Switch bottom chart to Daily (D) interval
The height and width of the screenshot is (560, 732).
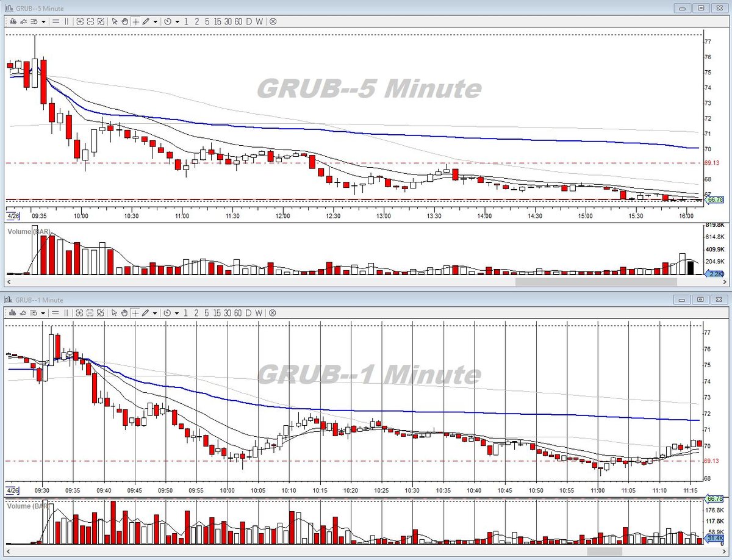tap(249, 312)
